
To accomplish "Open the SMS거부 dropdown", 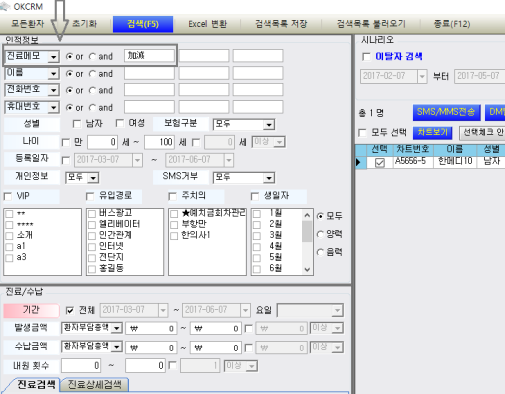I will (269, 178).
